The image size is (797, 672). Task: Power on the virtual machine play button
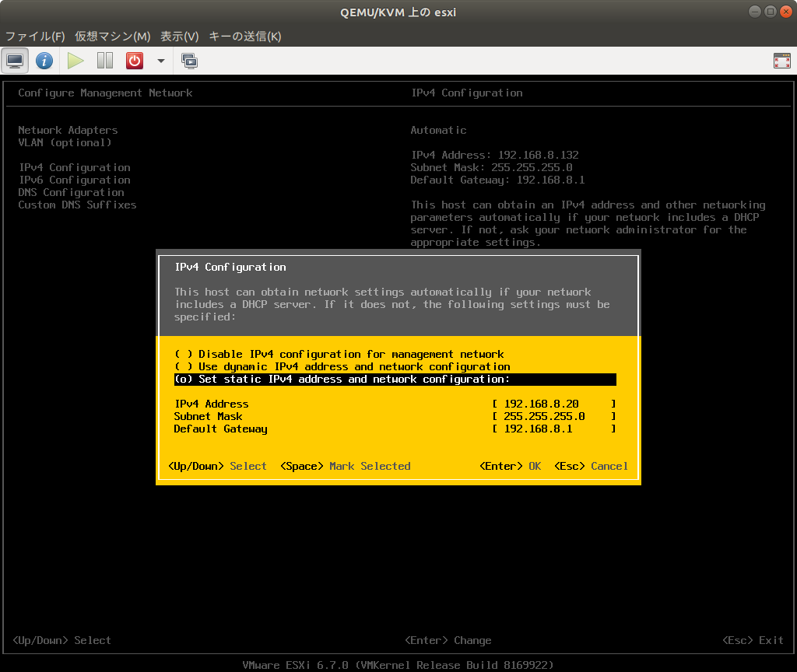[x=75, y=61]
